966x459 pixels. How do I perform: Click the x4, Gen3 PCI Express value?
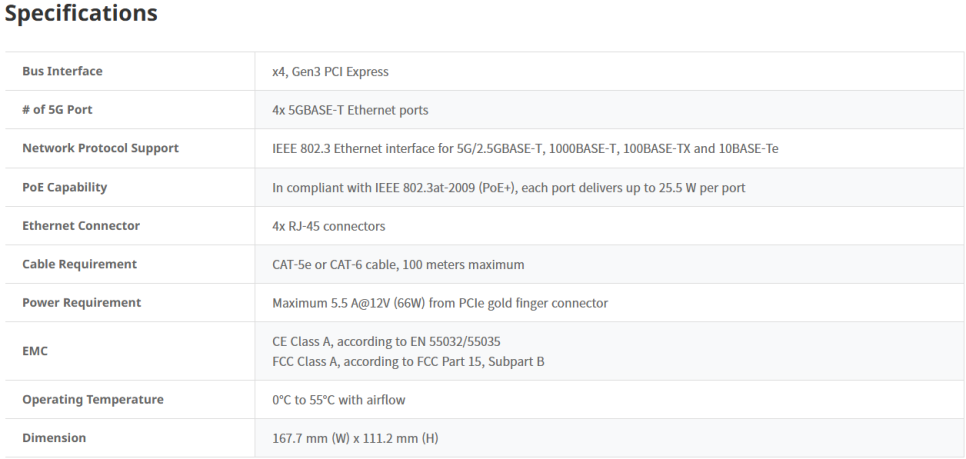tap(330, 71)
